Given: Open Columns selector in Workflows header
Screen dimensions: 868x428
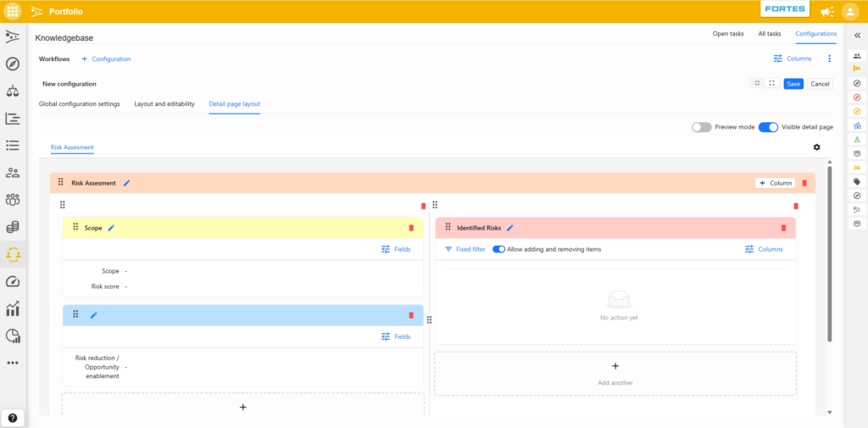Looking at the screenshot, I should (793, 58).
